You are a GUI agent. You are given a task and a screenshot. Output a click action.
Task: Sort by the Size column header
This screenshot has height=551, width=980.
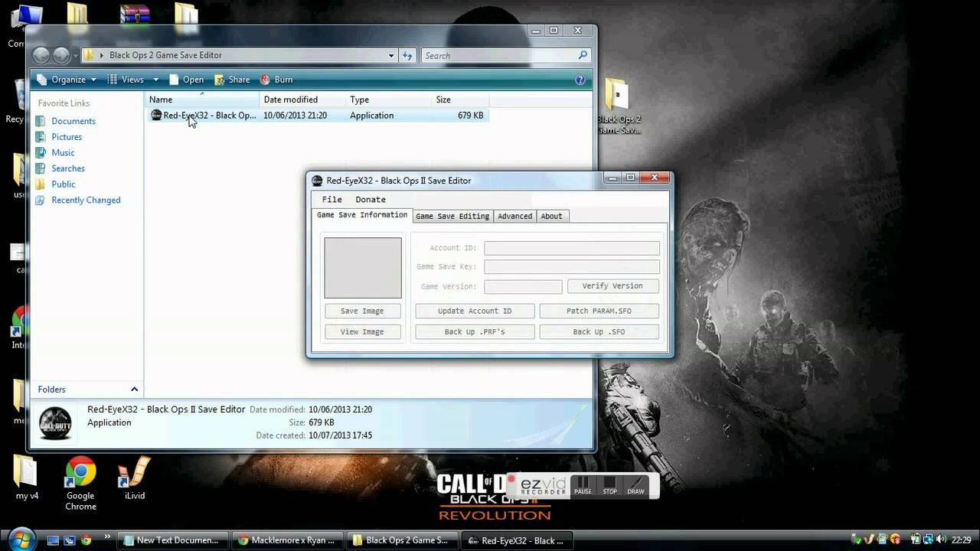(x=459, y=99)
